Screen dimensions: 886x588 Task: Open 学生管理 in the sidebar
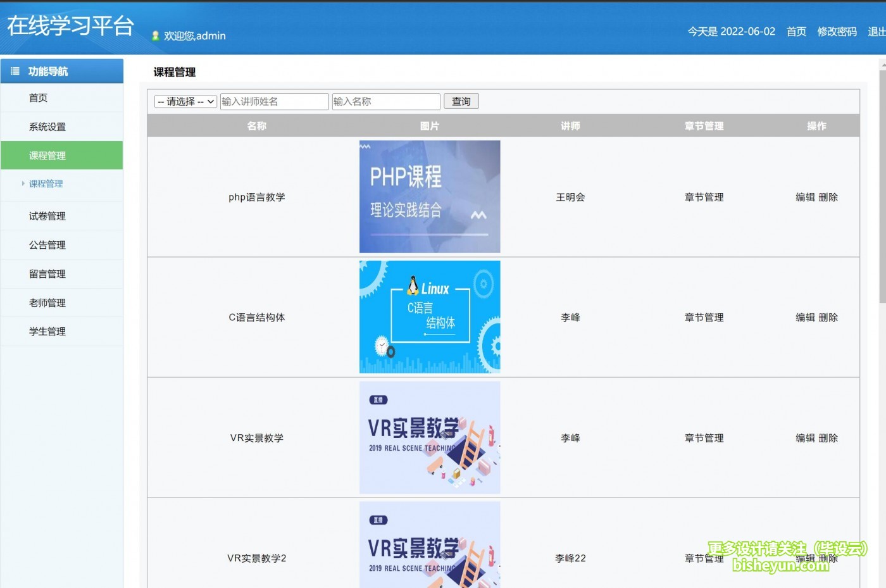pyautogui.click(x=62, y=332)
